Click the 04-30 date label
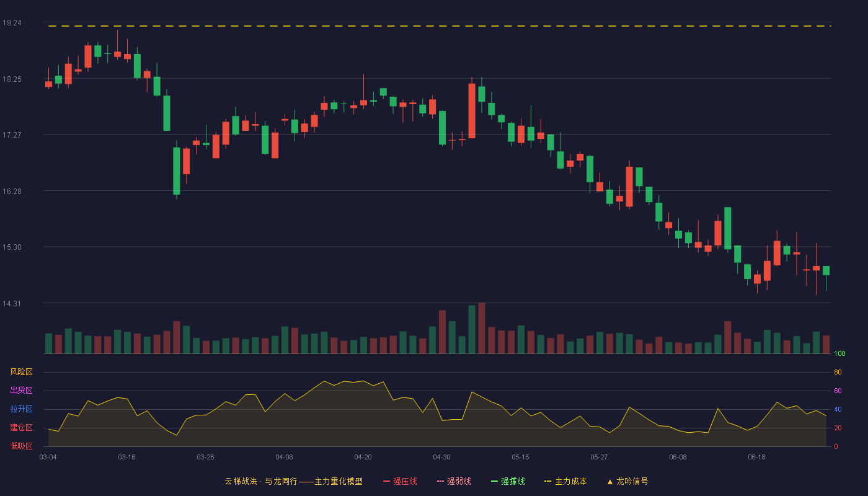The height and width of the screenshot is (496, 868). click(x=441, y=457)
